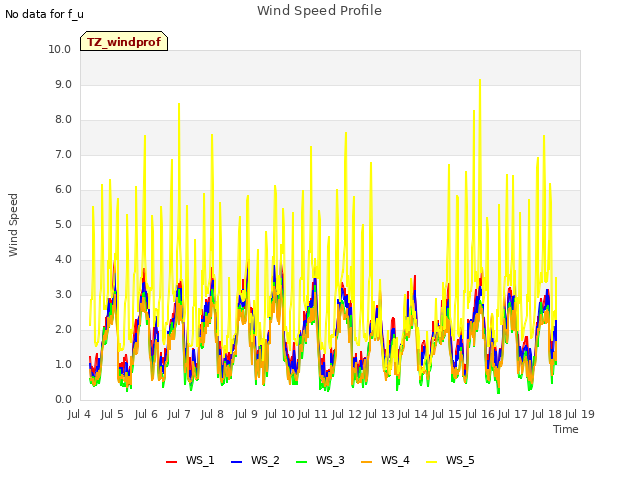Click the 9.0 y-axis tick label
The width and height of the screenshot is (640, 480).
[63, 84]
